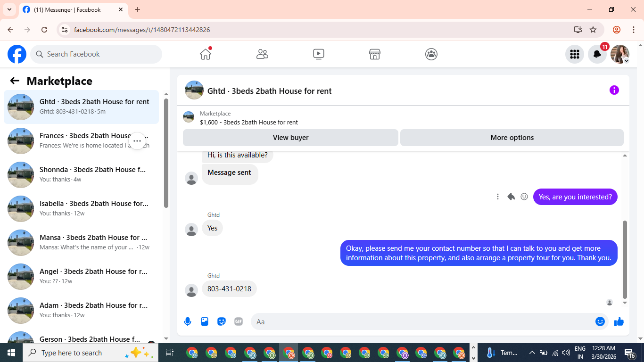Open the Ghtd conversation in the list
Viewport: 644px width, 362px height.
[x=81, y=107]
